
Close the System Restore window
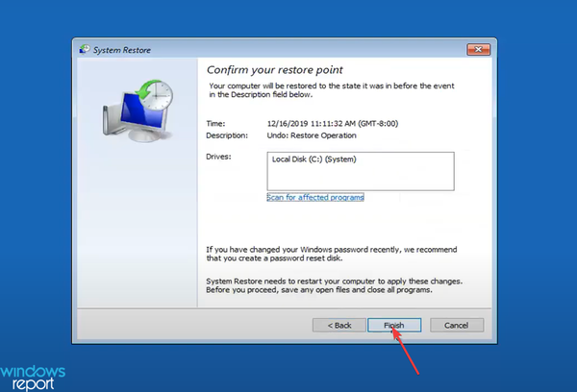[480, 48]
